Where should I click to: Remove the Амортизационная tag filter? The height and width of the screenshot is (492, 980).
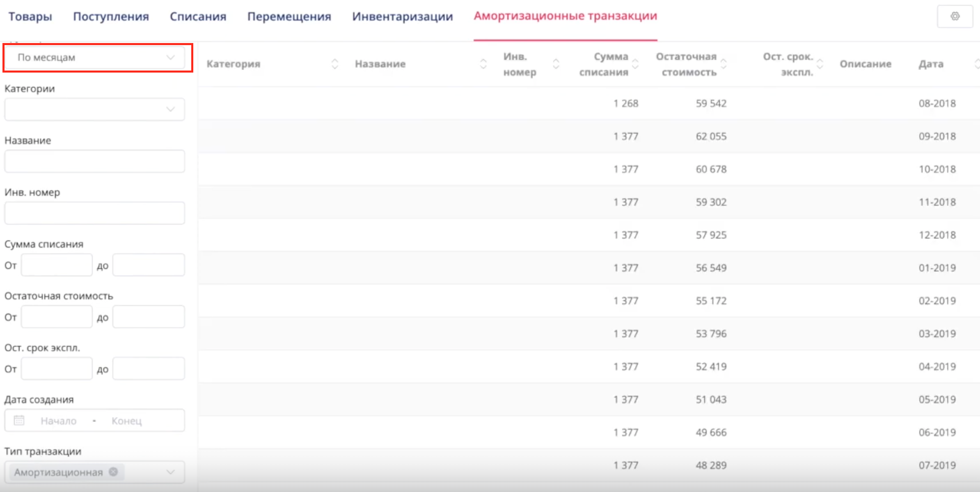[x=113, y=472]
